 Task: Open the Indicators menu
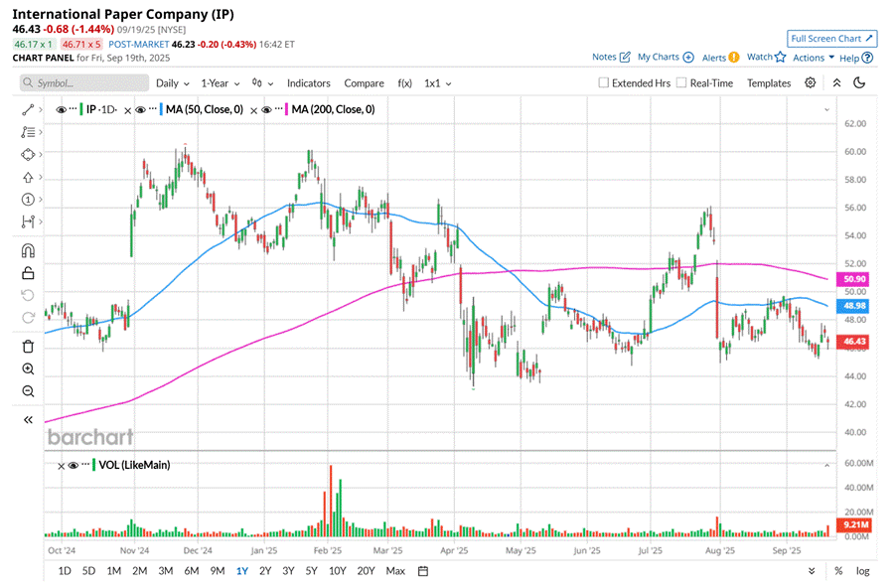[x=309, y=83]
